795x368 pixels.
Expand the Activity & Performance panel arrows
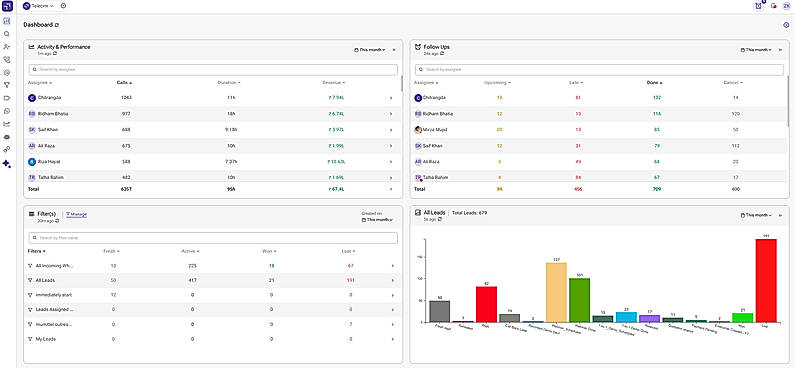[394, 50]
